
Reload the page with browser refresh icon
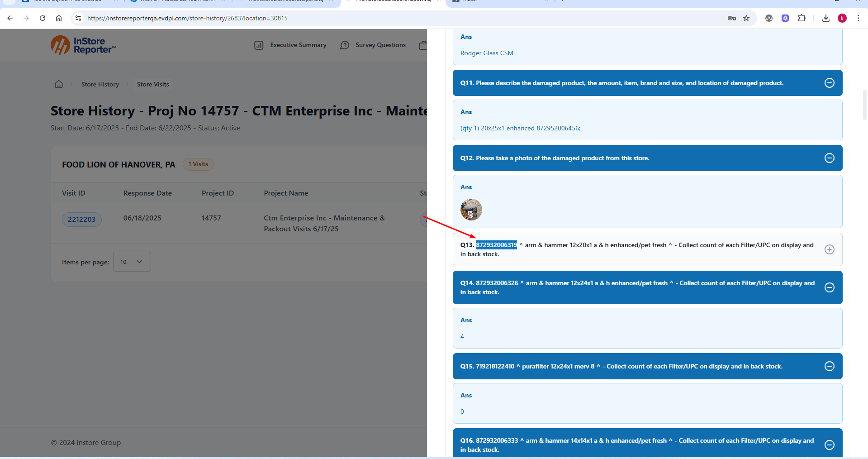pyautogui.click(x=43, y=18)
